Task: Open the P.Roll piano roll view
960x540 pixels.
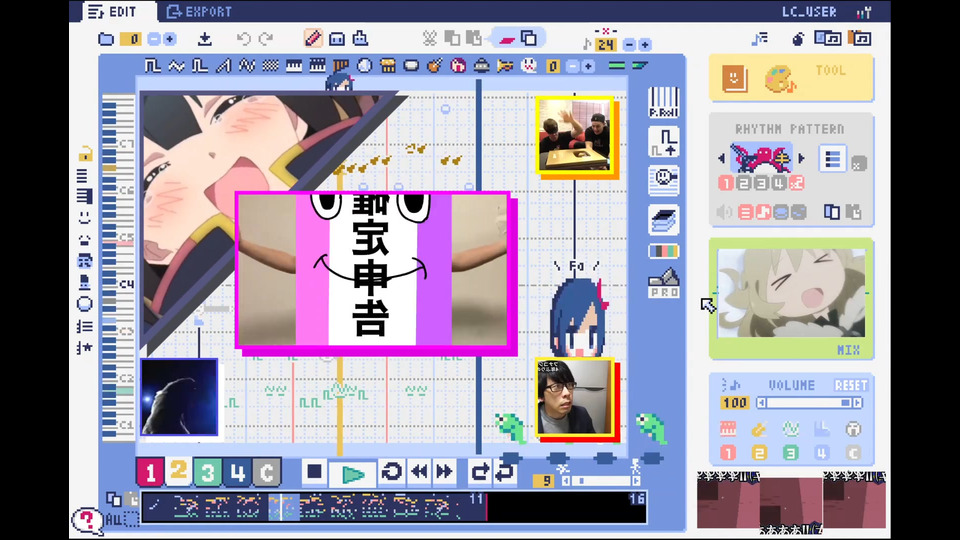Action: (x=664, y=102)
